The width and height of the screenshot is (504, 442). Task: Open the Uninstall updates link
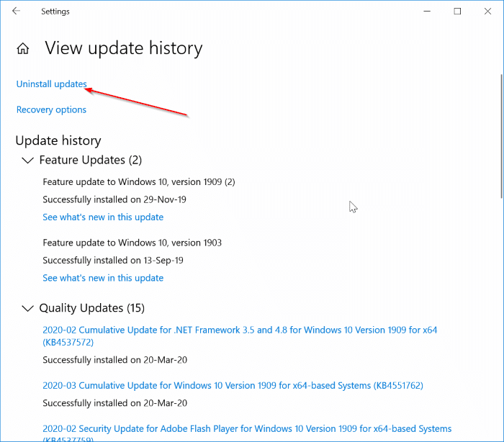[51, 84]
